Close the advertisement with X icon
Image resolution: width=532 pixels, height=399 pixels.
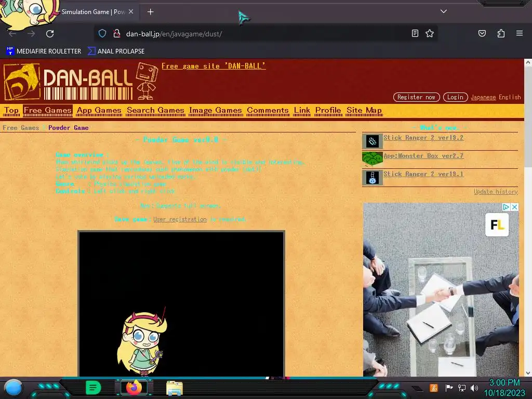[515, 207]
